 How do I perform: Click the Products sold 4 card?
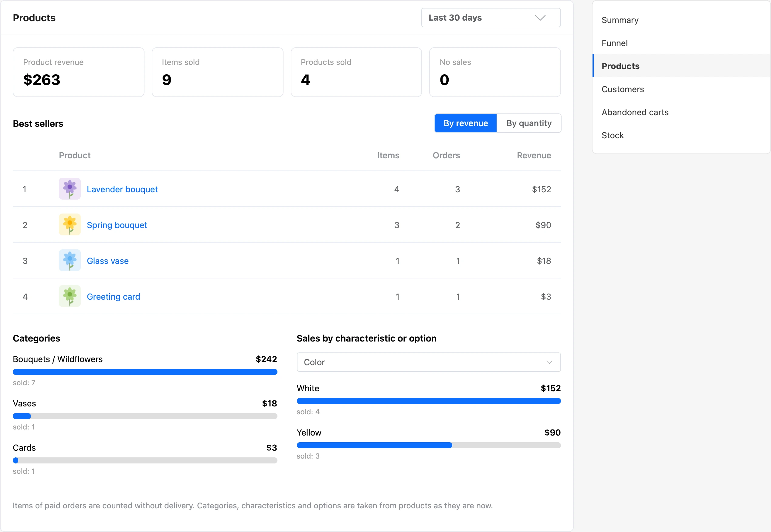pos(356,72)
